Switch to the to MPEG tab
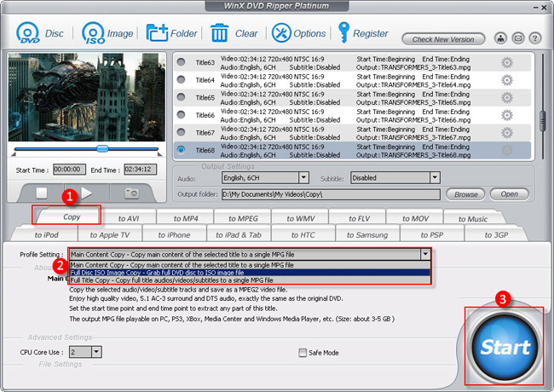 tap(243, 218)
